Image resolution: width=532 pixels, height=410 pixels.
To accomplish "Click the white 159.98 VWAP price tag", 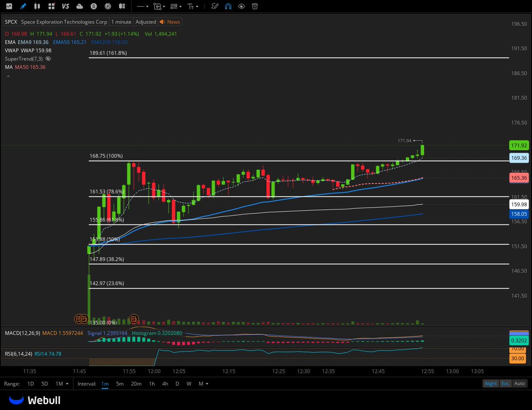I will pos(519,204).
